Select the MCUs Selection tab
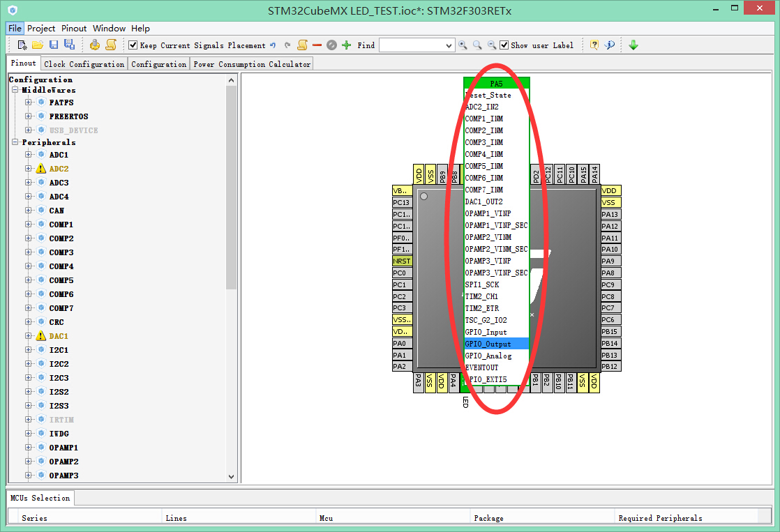The width and height of the screenshot is (780, 532). (40, 498)
